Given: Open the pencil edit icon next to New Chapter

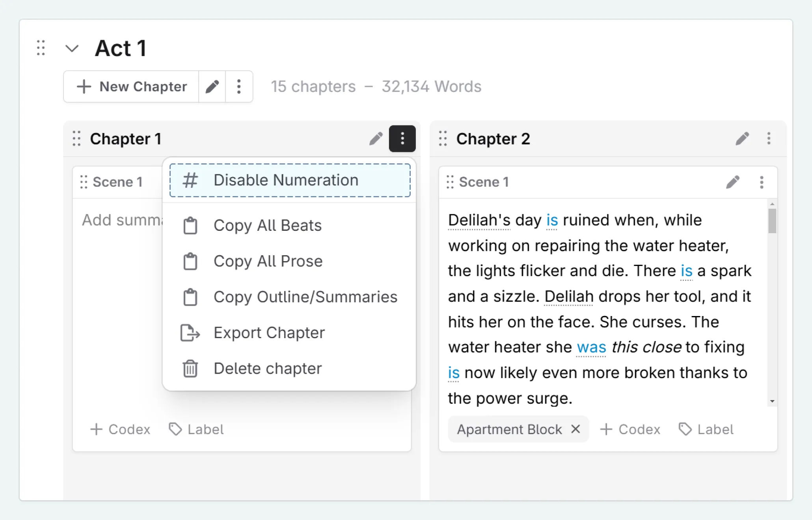Looking at the screenshot, I should pos(212,86).
